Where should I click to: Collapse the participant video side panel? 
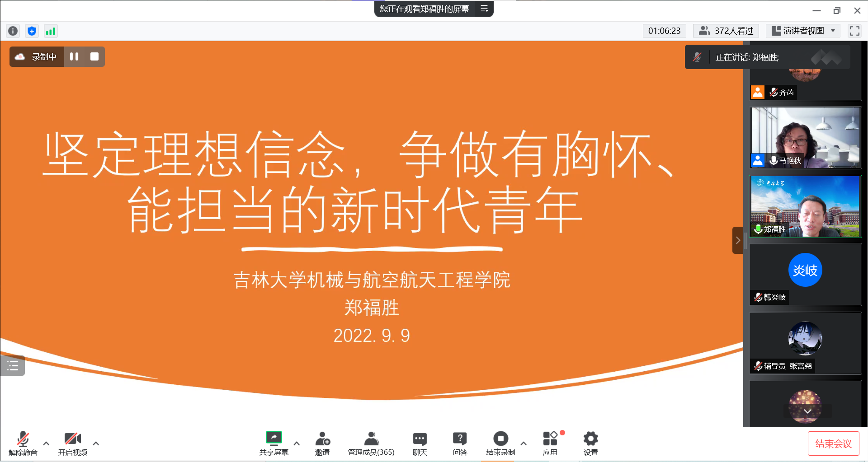pos(737,240)
